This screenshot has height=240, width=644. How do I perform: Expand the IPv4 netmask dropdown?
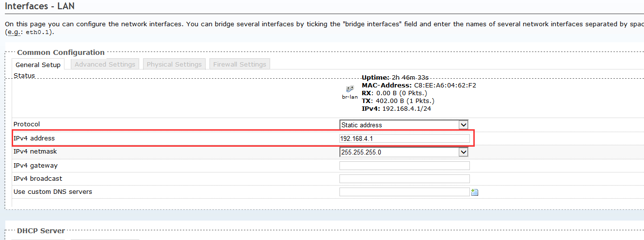click(x=403, y=152)
